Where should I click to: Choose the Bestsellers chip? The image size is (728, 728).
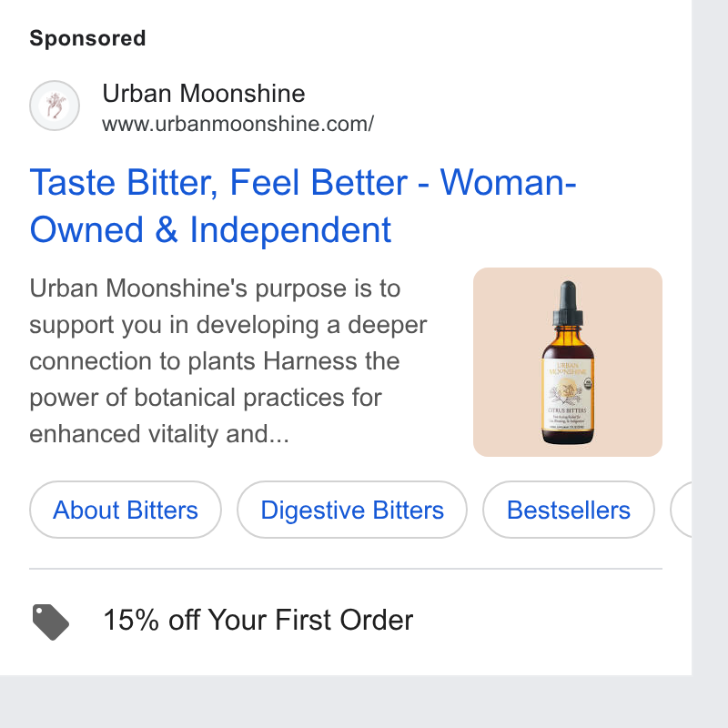568,510
